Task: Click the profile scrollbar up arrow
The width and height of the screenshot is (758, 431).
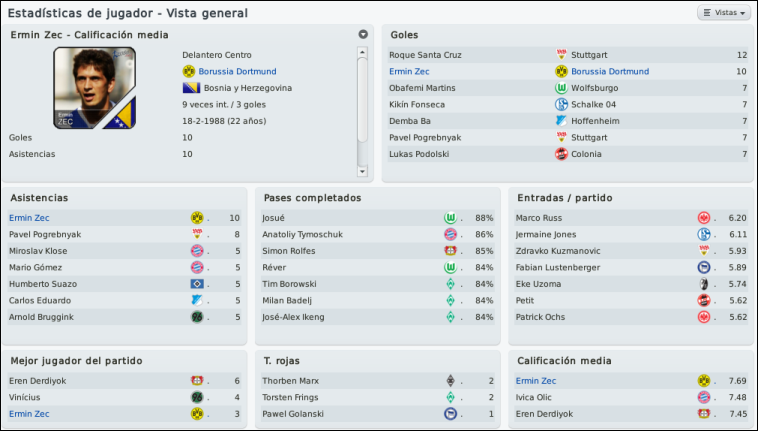Action: (362, 52)
